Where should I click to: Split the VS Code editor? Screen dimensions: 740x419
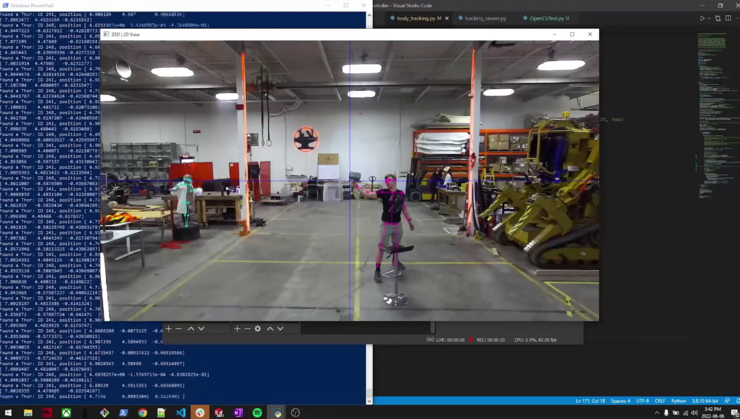point(728,18)
